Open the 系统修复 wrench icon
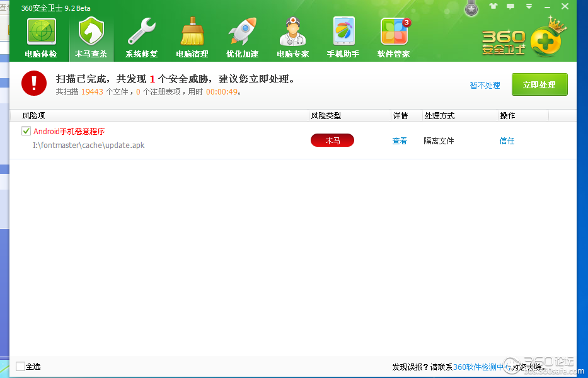The height and width of the screenshot is (378, 588). (x=142, y=38)
